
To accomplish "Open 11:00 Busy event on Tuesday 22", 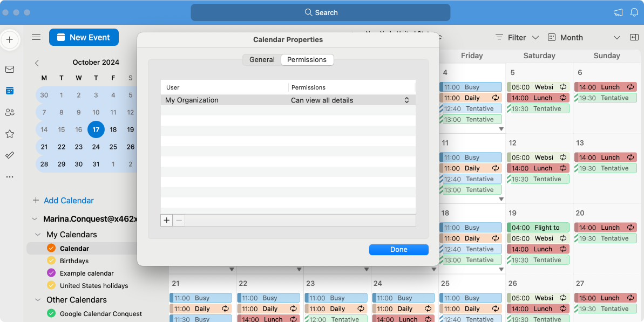I will click(x=268, y=298).
